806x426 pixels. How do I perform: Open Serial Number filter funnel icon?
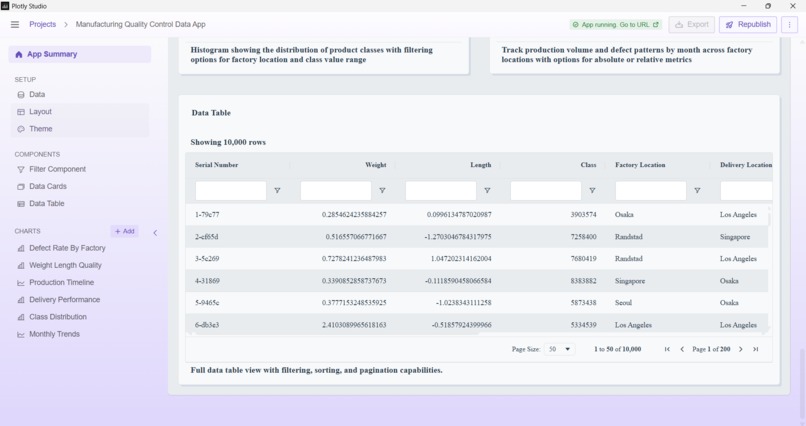pos(278,191)
